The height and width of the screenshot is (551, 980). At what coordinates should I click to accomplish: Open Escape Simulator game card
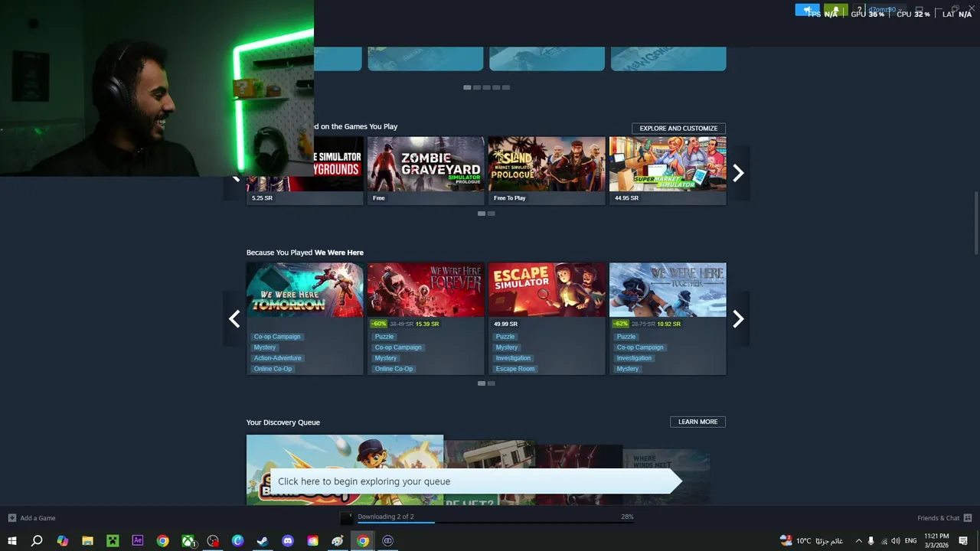(547, 318)
